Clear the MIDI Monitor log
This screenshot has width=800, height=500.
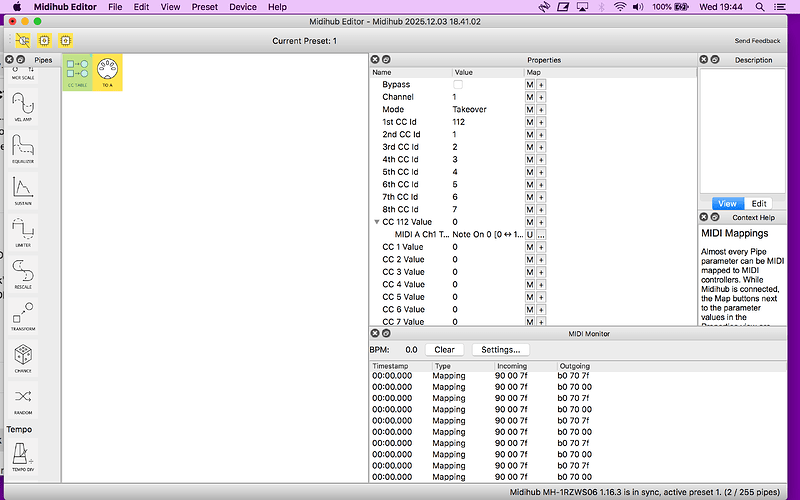click(x=444, y=349)
